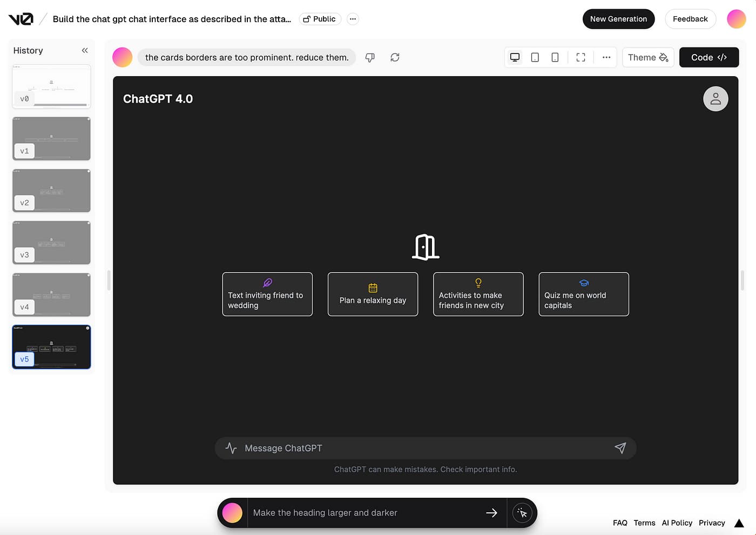Click the New Generation button
The width and height of the screenshot is (756, 535).
(x=618, y=19)
